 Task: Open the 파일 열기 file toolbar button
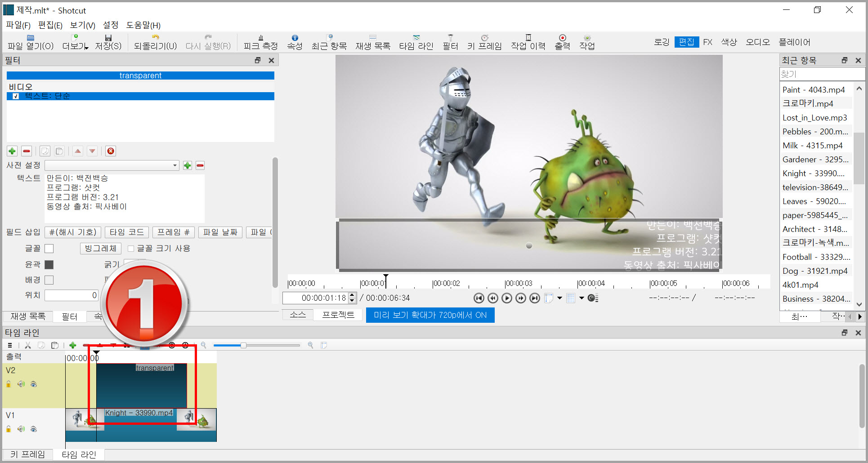[30, 42]
